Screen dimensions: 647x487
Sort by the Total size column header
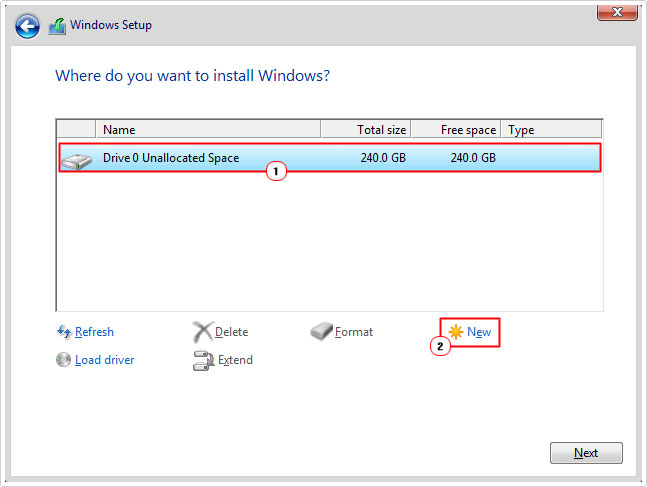[366, 130]
